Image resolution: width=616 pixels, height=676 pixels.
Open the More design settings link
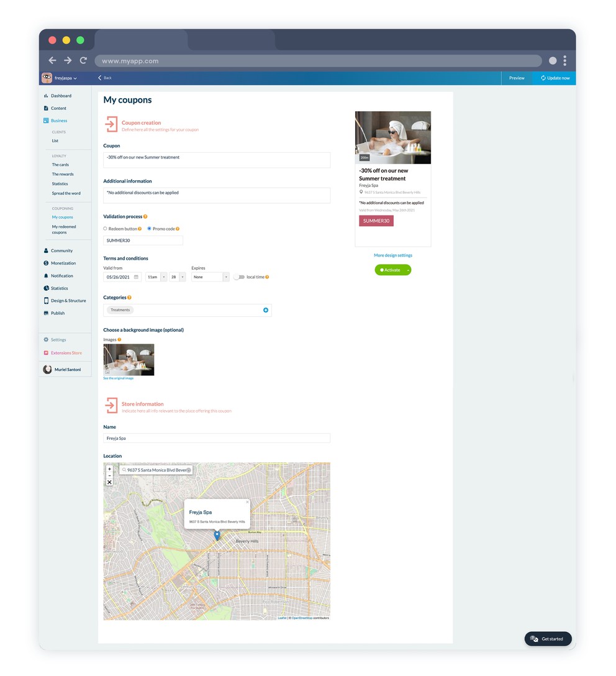(x=392, y=255)
